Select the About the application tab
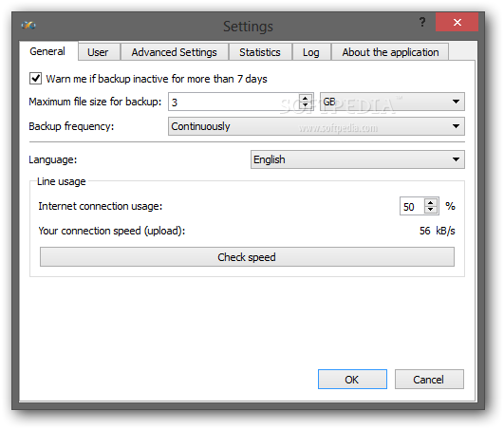The width and height of the screenshot is (504, 429). coord(390,52)
